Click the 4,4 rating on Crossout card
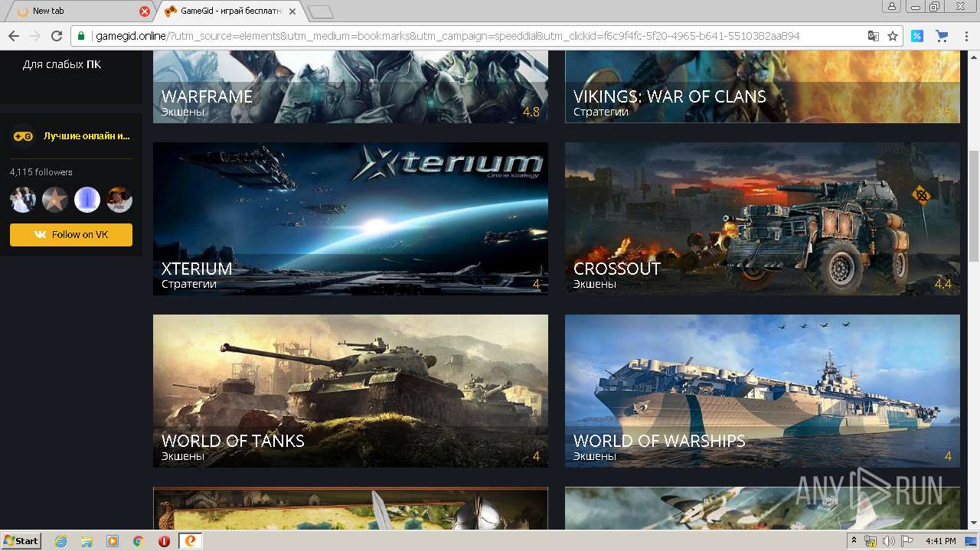 coord(943,284)
